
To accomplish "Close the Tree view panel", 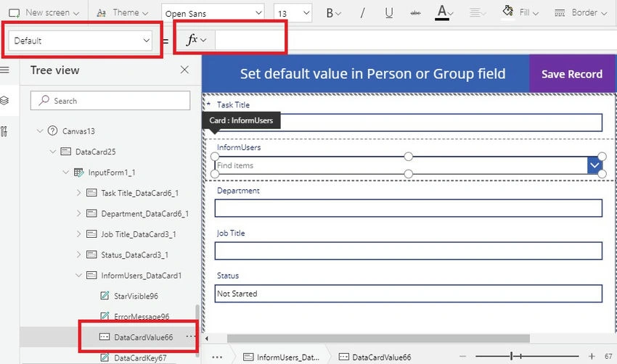I will tap(184, 70).
